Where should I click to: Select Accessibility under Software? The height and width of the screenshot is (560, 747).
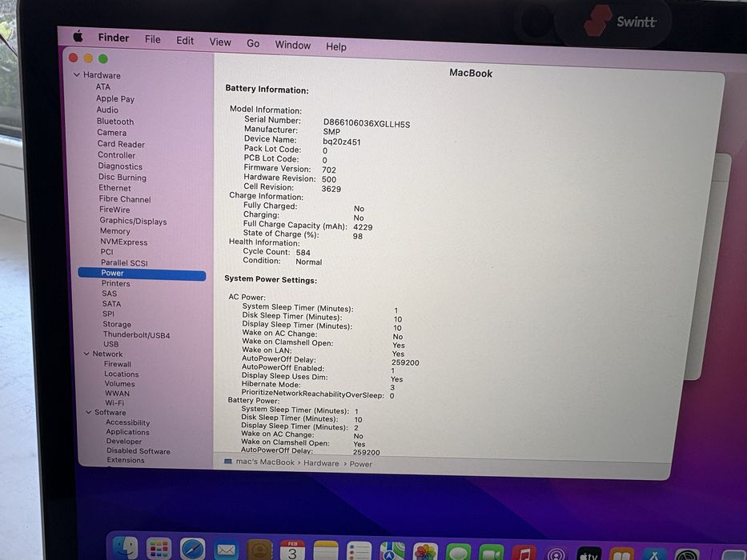click(x=127, y=422)
